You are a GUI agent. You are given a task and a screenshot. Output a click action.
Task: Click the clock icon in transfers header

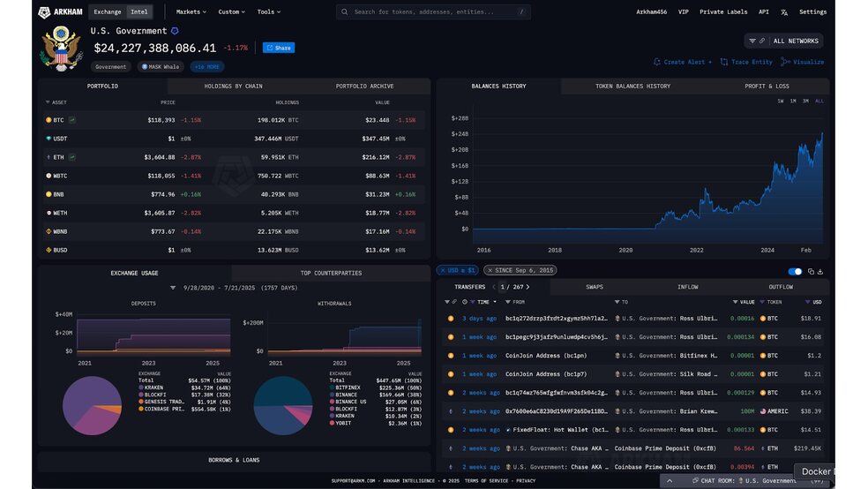coord(465,303)
